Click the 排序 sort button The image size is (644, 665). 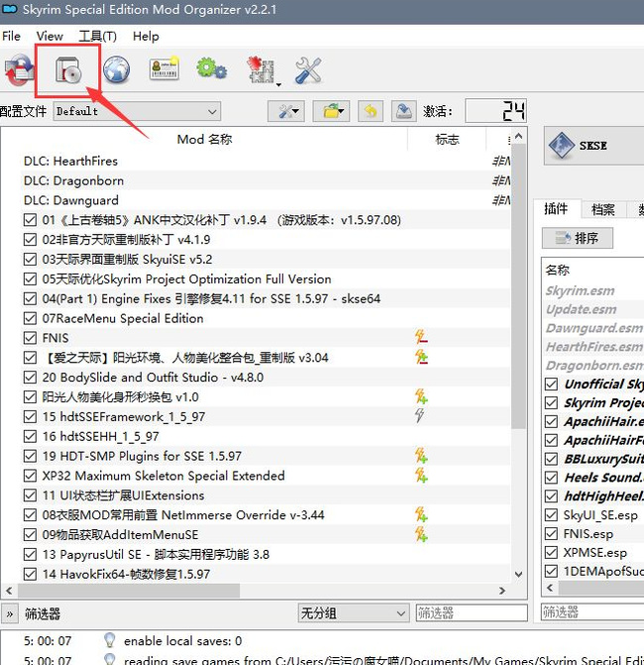point(578,238)
